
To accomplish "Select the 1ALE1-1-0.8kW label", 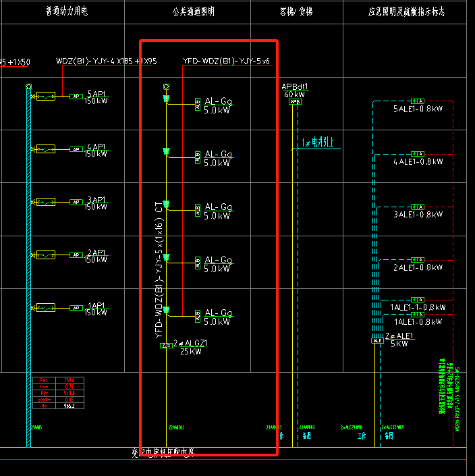I will (x=418, y=307).
